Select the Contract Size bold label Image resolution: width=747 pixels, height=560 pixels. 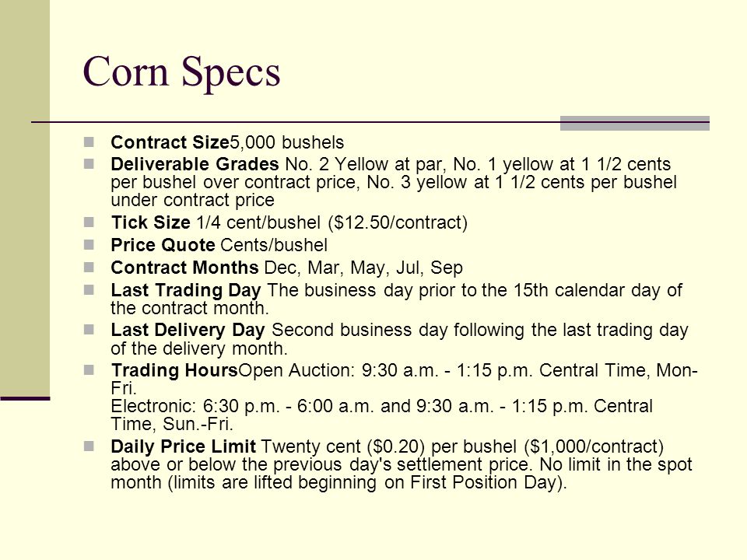tap(170, 142)
